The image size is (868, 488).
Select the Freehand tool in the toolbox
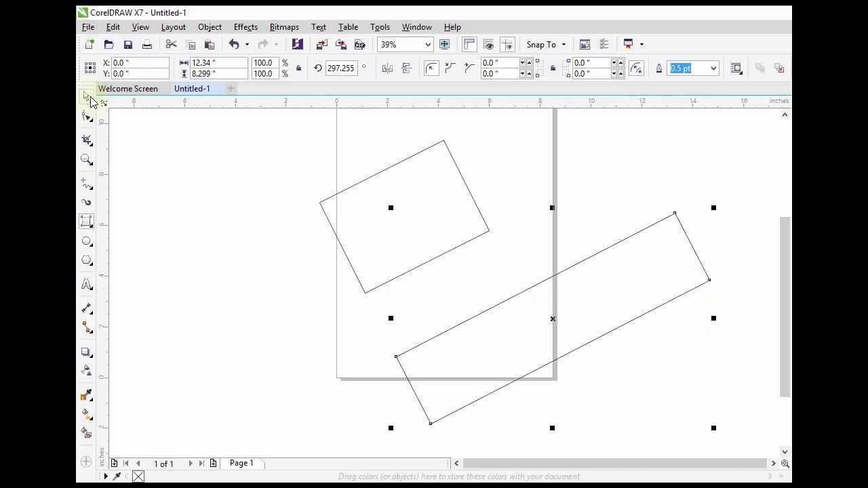(x=87, y=184)
